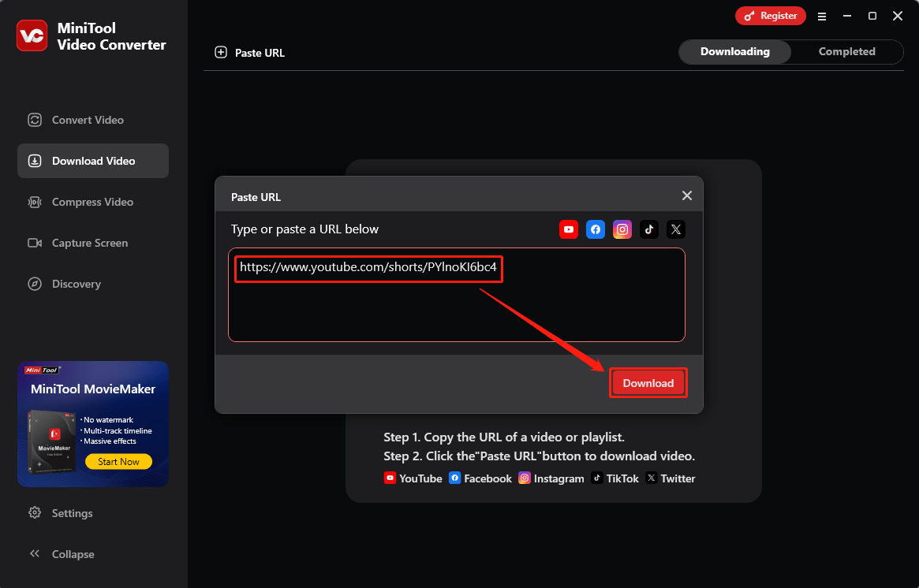Click the Instagram icon in the dialog
The image size is (919, 588).
click(x=622, y=229)
